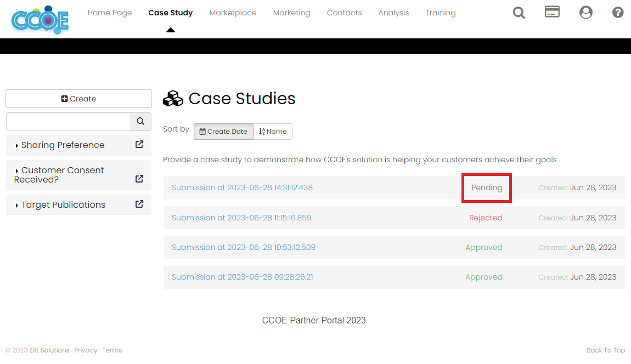
Task: Pop out the Target Publications filter icon
Action: click(139, 204)
